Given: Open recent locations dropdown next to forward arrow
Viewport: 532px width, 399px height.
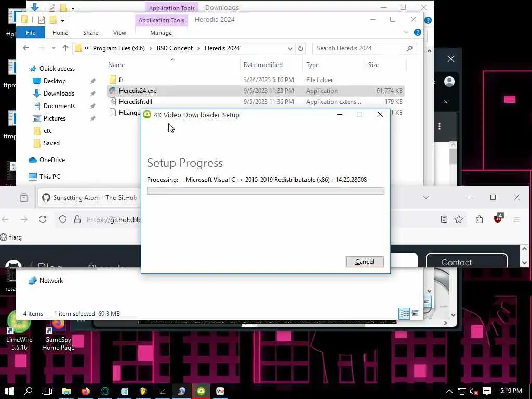Looking at the screenshot, I should (x=54, y=48).
